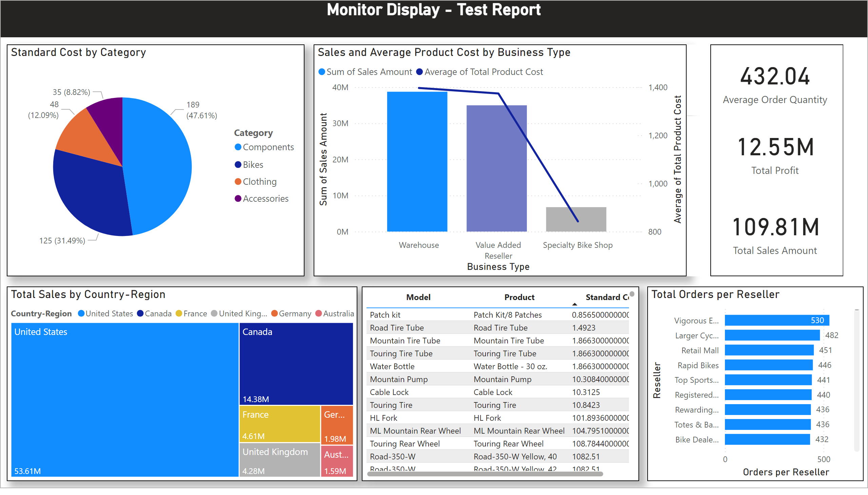Screen dimensions: 868x495
Task: Click the France tile in the treemap
Action: pos(279,424)
